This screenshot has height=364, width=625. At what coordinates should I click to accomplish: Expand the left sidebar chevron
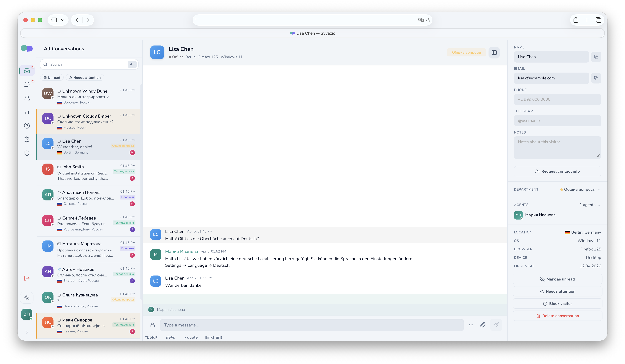coord(27,332)
